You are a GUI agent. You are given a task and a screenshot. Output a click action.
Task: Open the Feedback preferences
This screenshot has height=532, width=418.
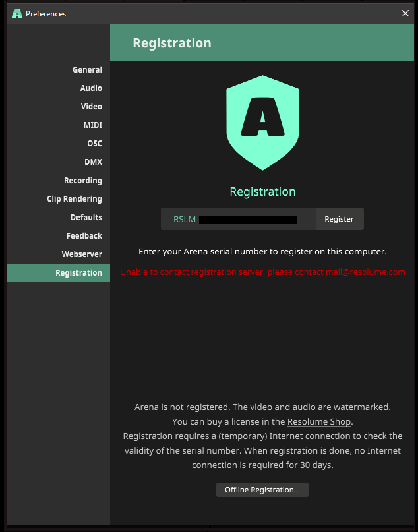point(84,236)
